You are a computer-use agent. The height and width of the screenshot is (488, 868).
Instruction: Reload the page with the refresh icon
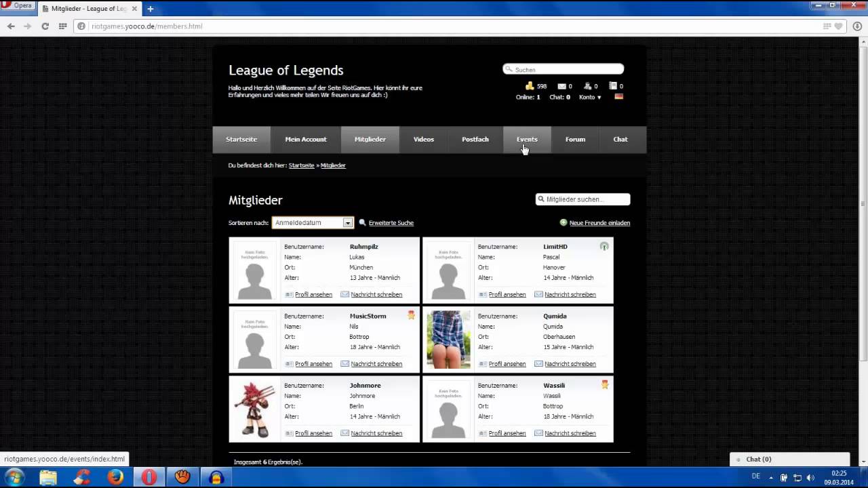click(x=45, y=26)
